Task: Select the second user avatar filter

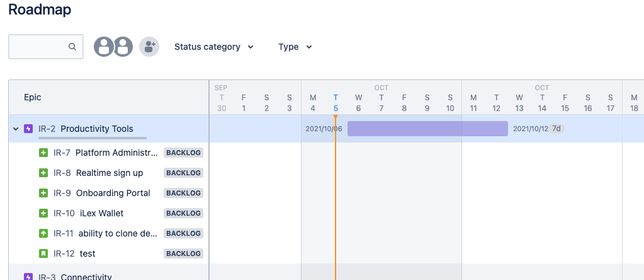Action: pos(123,47)
